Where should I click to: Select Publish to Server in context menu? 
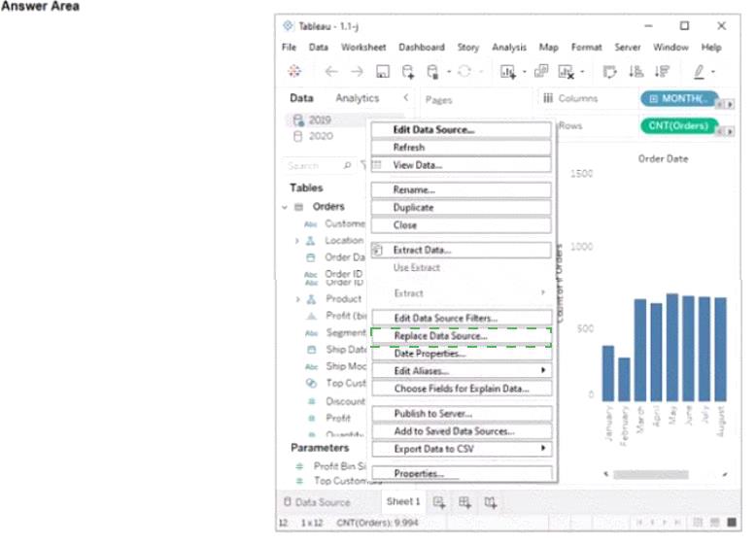coord(462,414)
